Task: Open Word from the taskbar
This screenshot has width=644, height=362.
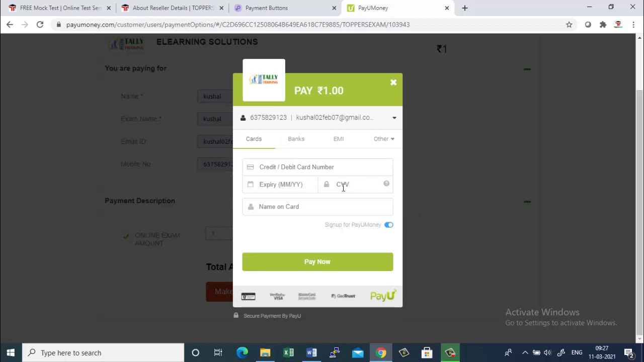Action: point(311,353)
